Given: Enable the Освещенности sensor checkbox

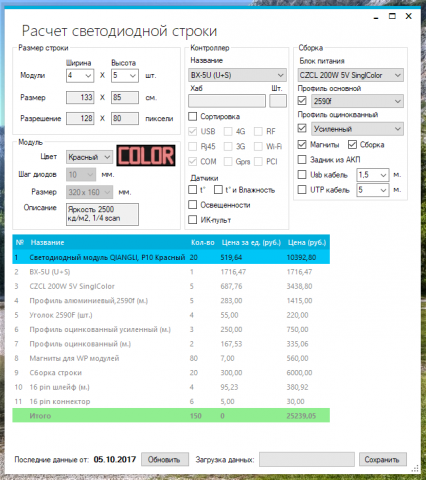Looking at the screenshot, I should (x=193, y=204).
